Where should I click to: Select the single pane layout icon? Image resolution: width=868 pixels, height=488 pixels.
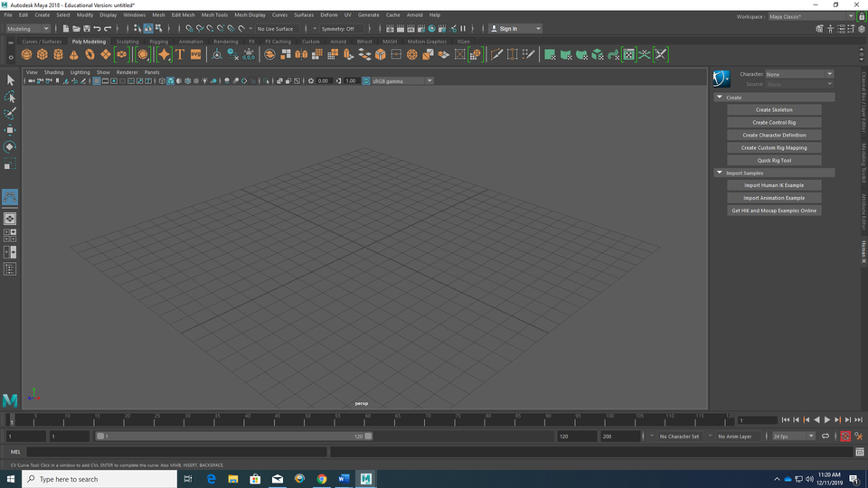(x=10, y=219)
